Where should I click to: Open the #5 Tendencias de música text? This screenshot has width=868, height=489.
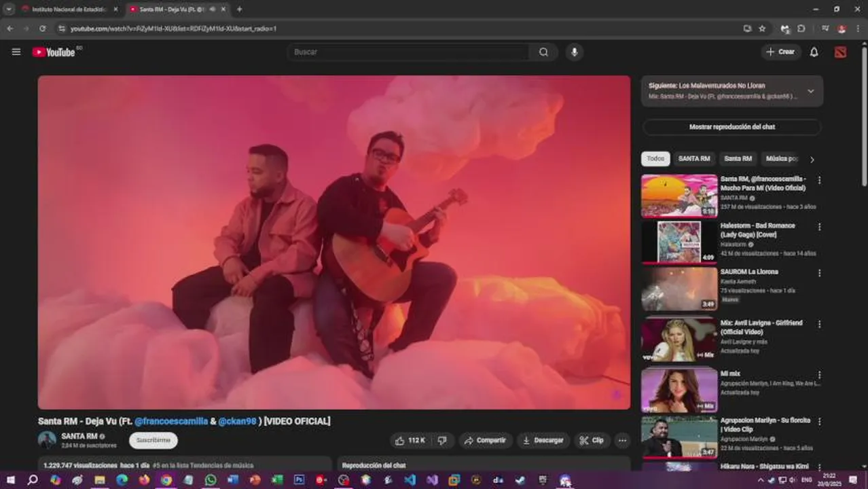[203, 466]
